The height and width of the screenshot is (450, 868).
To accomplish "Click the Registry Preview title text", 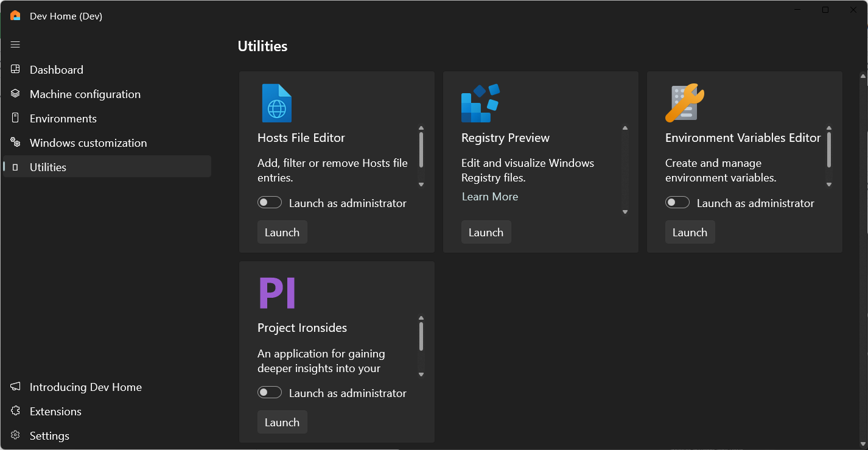I will tap(505, 138).
